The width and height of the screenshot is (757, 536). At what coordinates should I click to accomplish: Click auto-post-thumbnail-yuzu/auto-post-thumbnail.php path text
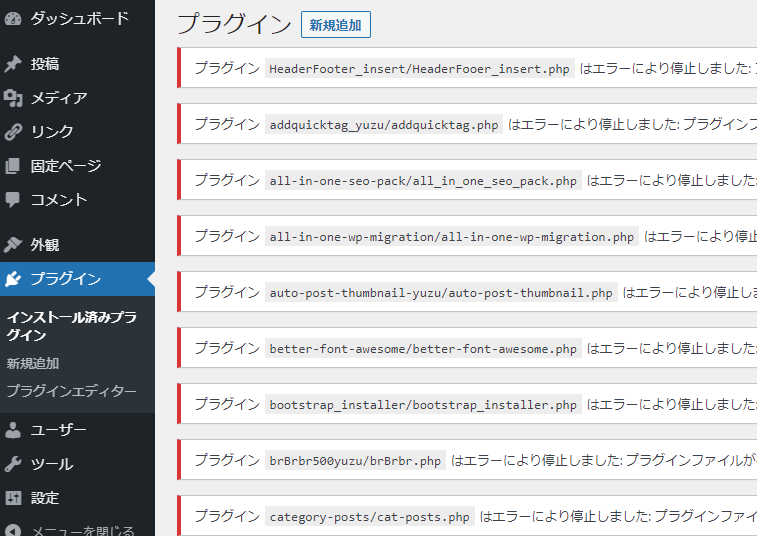point(441,293)
